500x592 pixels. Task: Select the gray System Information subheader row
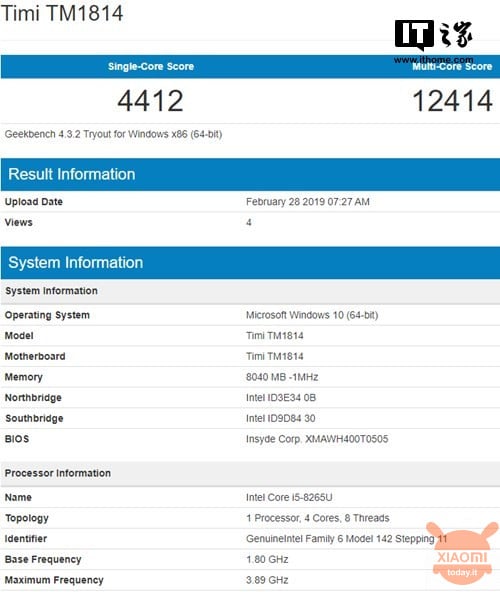[250, 291]
